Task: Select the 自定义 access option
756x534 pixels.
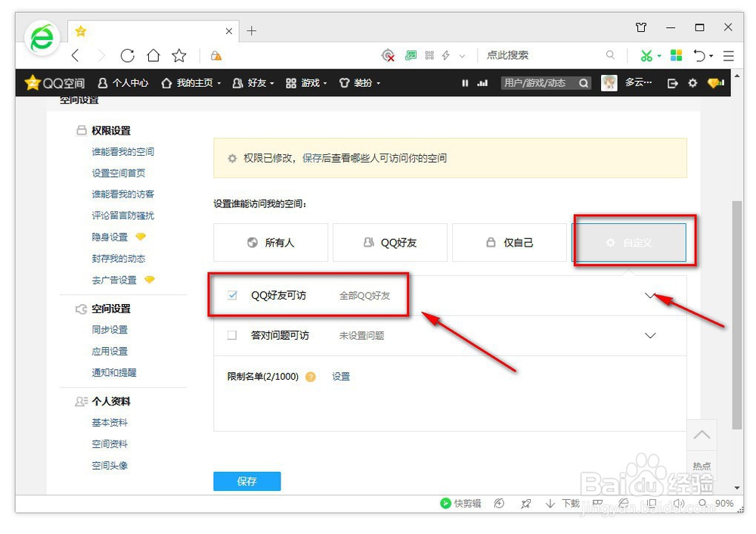Action: click(629, 242)
